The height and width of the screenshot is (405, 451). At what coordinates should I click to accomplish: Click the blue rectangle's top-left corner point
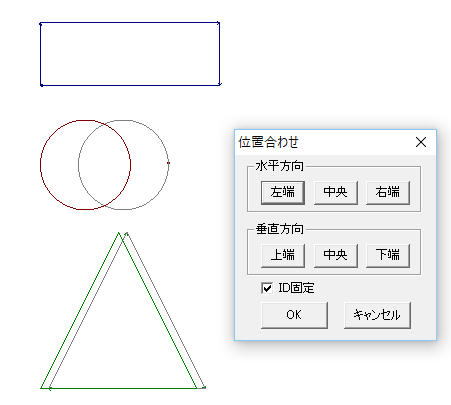tap(41, 24)
